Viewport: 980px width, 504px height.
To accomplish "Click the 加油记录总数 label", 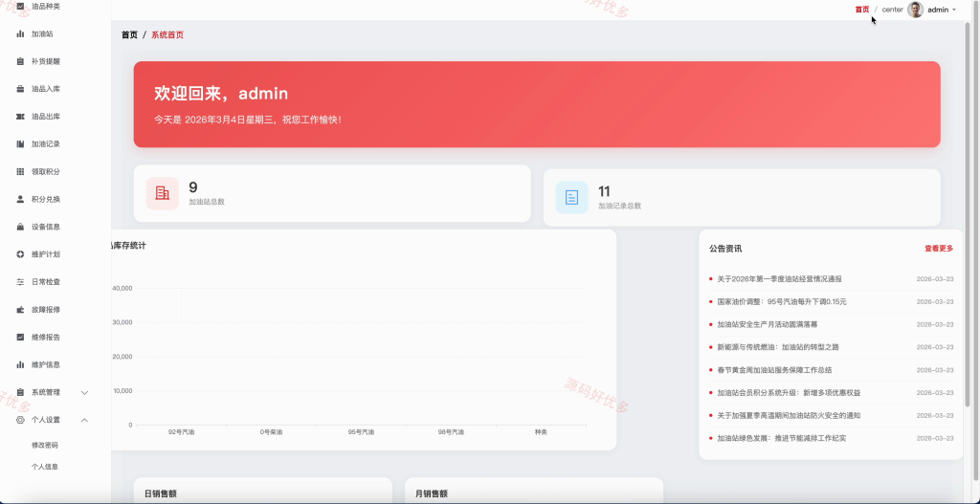I will click(x=619, y=206).
